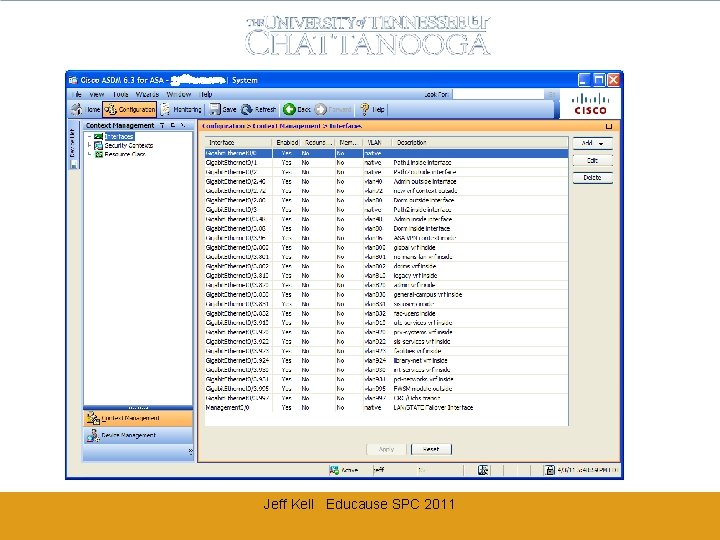720x540 pixels.
Task: Click the status bar user privileges icon
Action: [x=483, y=470]
